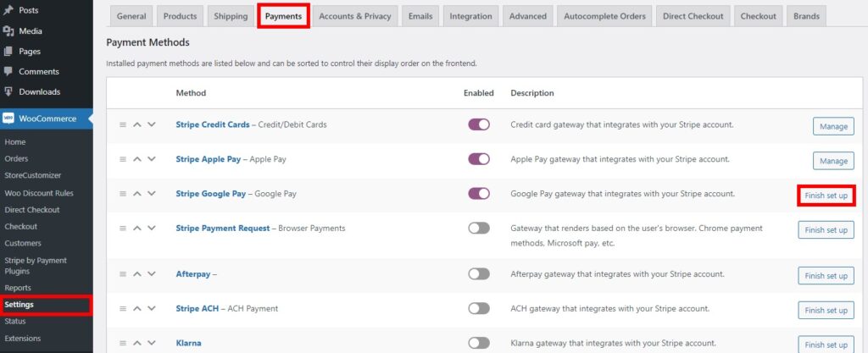This screenshot has height=353, width=868.
Task: Click the WooCommerce logo icon in sidebar
Action: [x=8, y=119]
